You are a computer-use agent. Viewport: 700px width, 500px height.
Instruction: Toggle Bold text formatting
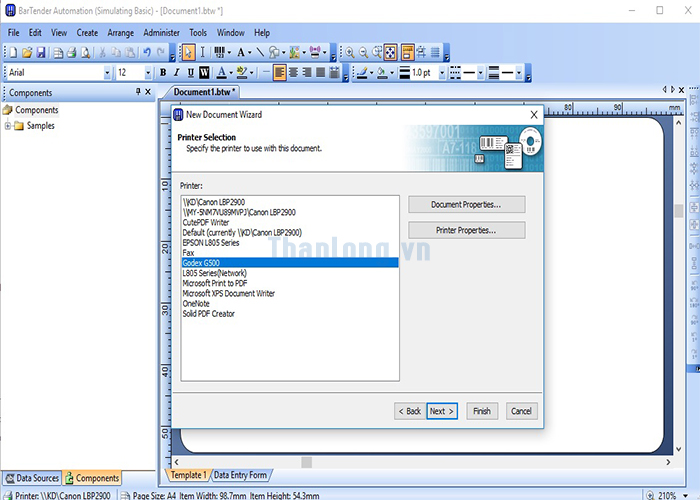162,72
